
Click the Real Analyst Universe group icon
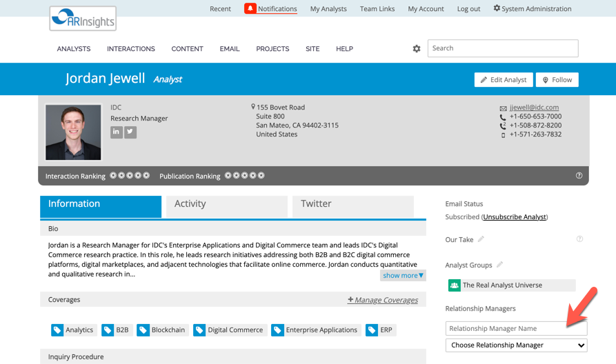point(454,285)
